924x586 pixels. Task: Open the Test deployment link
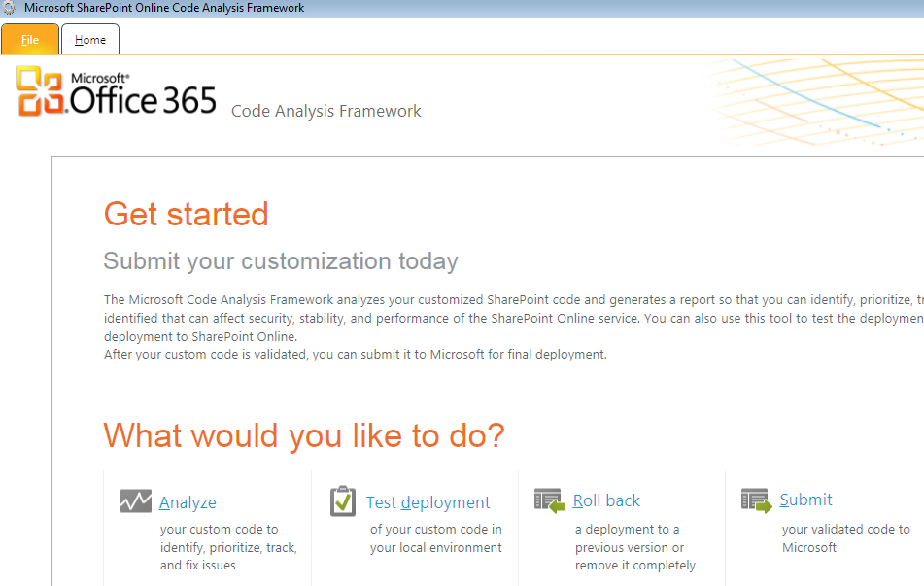(428, 502)
